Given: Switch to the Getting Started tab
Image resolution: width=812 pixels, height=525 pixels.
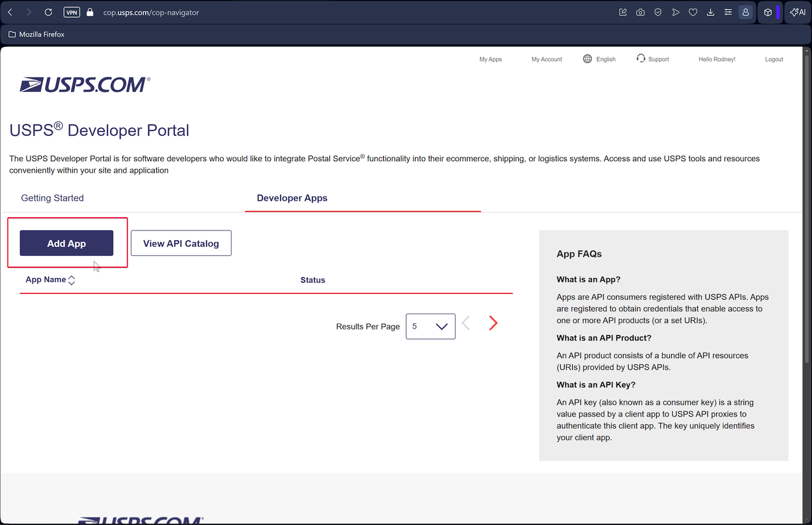Looking at the screenshot, I should click(x=53, y=198).
